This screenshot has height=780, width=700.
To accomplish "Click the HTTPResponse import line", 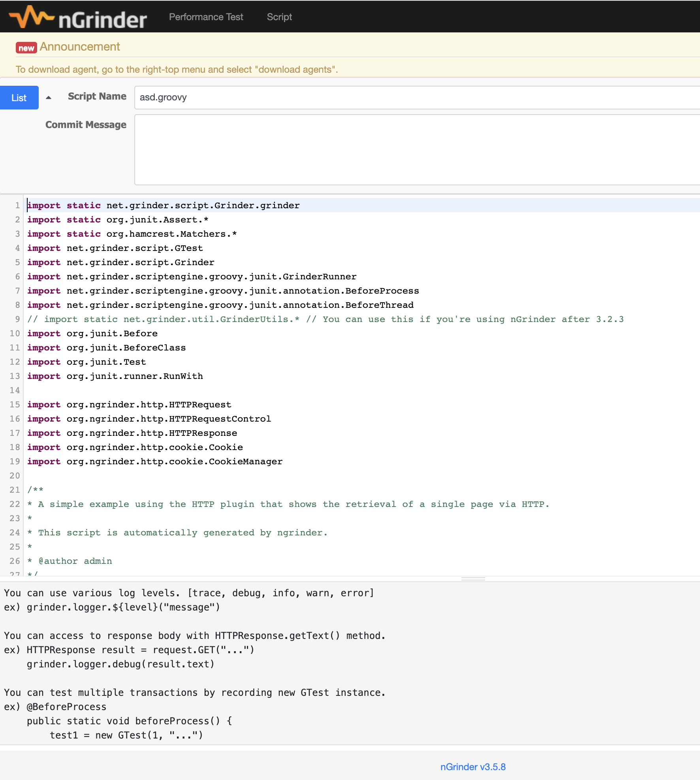I will pos(132,433).
